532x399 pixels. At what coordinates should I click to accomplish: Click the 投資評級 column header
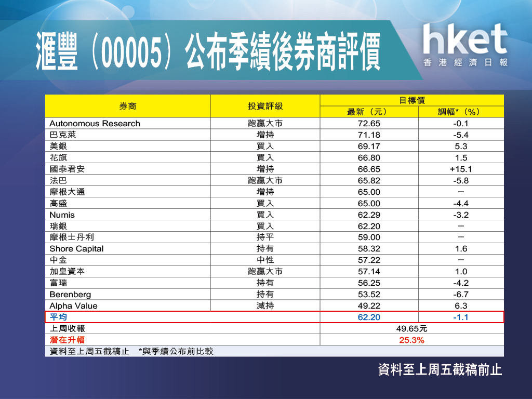tap(265, 106)
